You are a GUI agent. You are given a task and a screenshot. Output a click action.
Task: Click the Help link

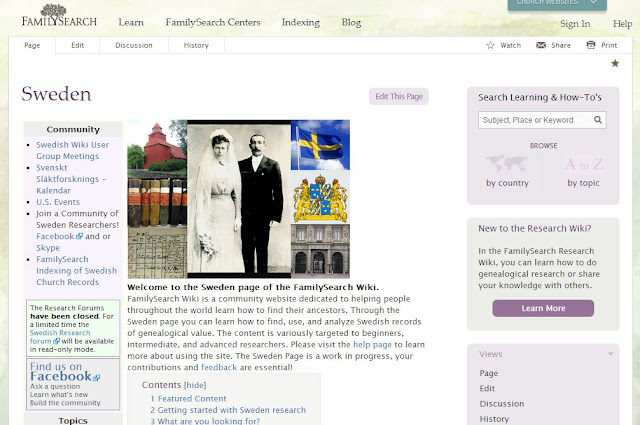point(622,24)
